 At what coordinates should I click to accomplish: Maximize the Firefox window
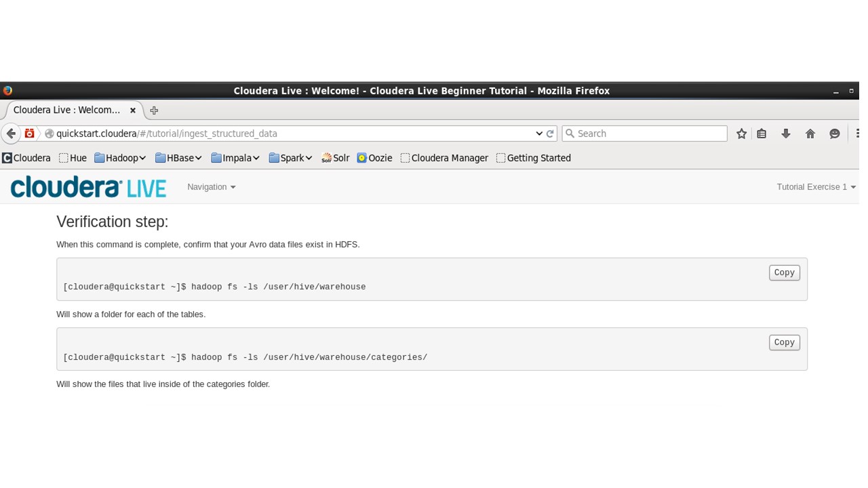(851, 91)
